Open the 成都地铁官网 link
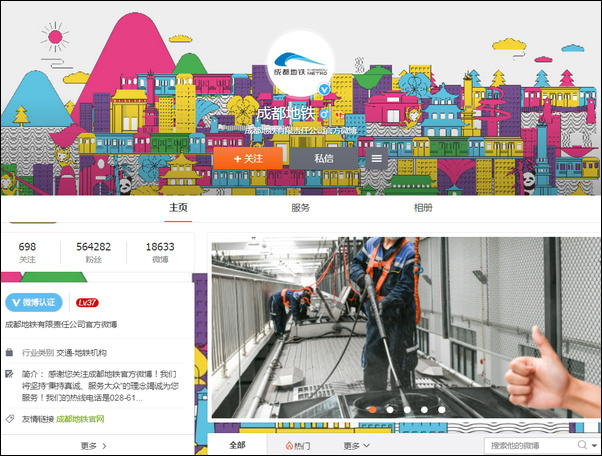The width and height of the screenshot is (602, 456). click(80, 419)
